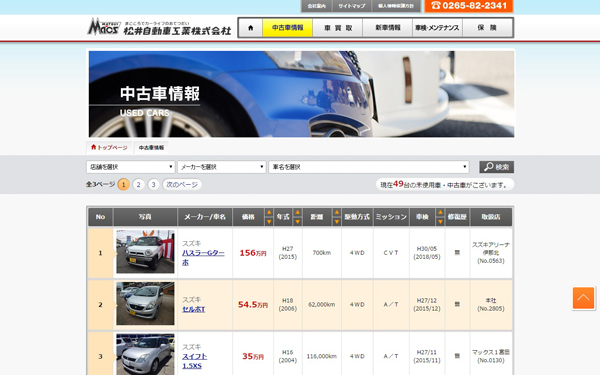Screen dimensions: 600x375
Task: Click the orange scroll-to-top arrow button
Action: tap(583, 298)
